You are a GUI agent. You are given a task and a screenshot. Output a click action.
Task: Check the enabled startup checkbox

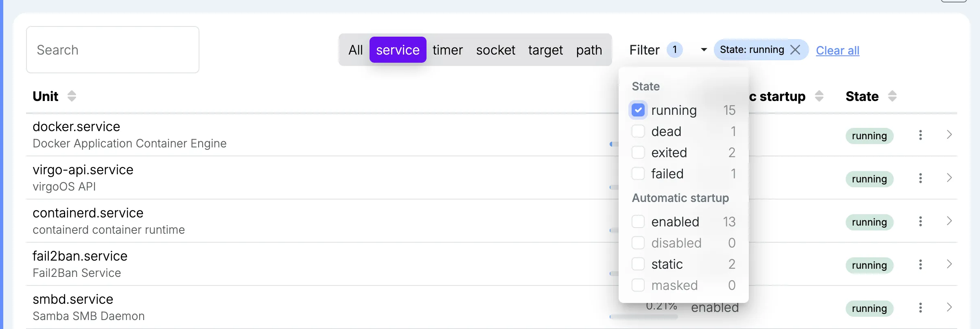[x=638, y=222]
